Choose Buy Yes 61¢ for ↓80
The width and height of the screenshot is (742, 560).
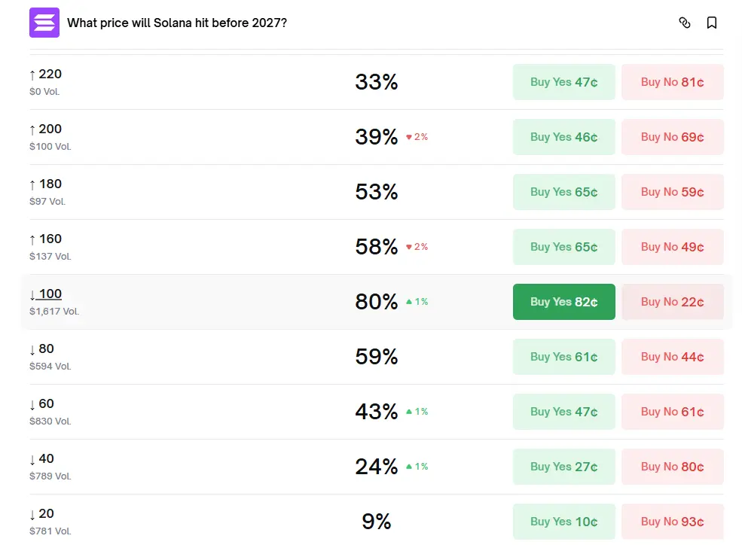(563, 357)
